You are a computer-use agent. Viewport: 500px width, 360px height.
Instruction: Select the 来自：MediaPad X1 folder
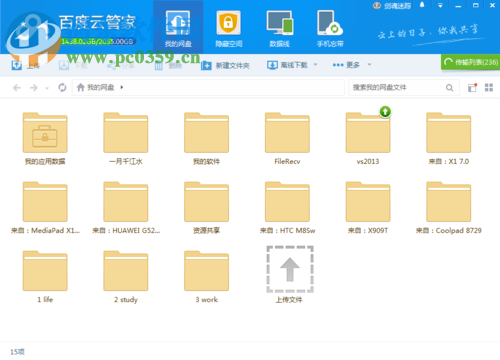tap(45, 208)
